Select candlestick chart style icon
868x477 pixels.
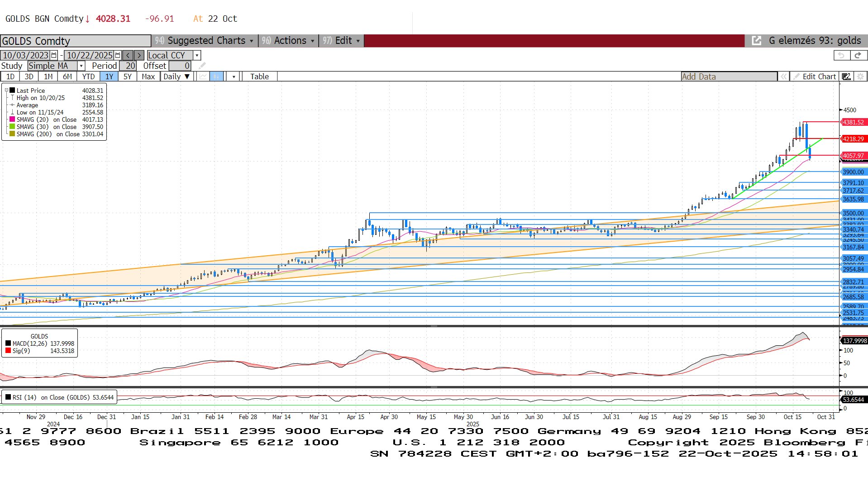pos(217,76)
